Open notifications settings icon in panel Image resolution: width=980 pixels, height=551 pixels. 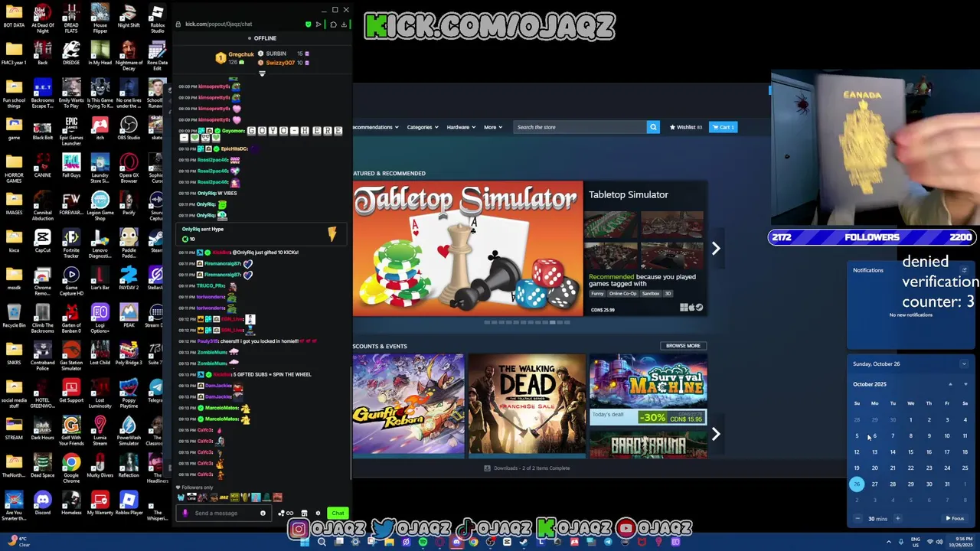point(964,270)
